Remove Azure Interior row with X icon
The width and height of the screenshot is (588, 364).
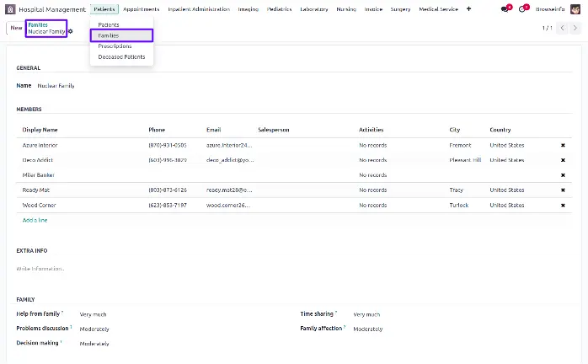tap(563, 145)
